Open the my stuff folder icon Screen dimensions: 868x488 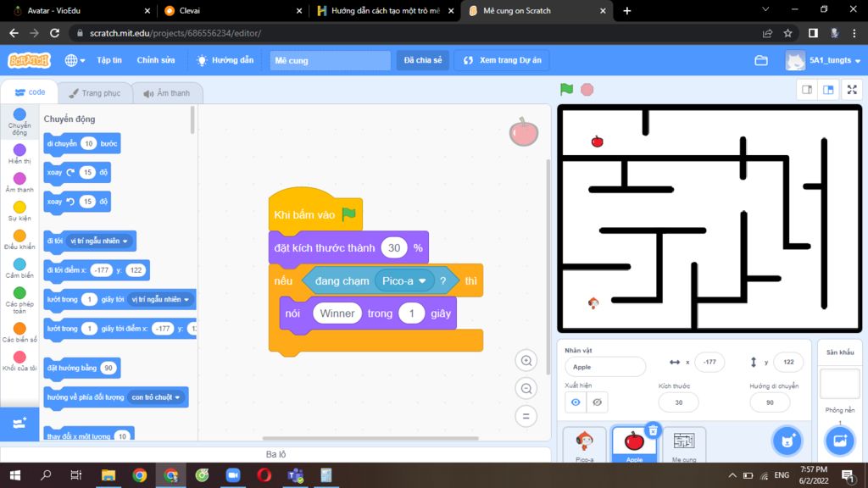coord(760,61)
